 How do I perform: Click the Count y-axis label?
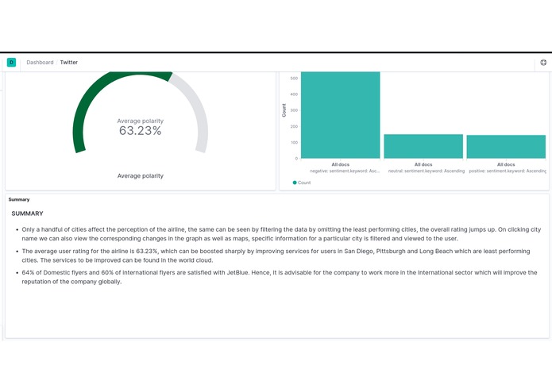[x=284, y=110]
